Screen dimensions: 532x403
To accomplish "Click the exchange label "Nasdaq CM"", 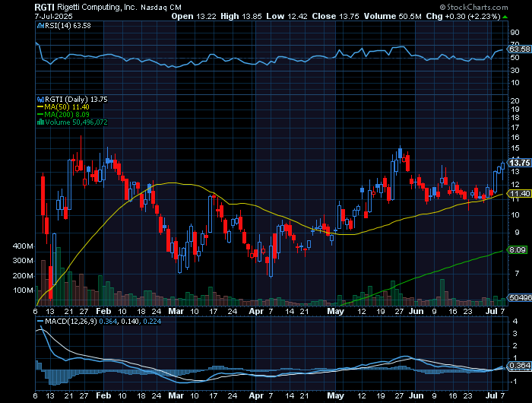I will [x=161, y=8].
